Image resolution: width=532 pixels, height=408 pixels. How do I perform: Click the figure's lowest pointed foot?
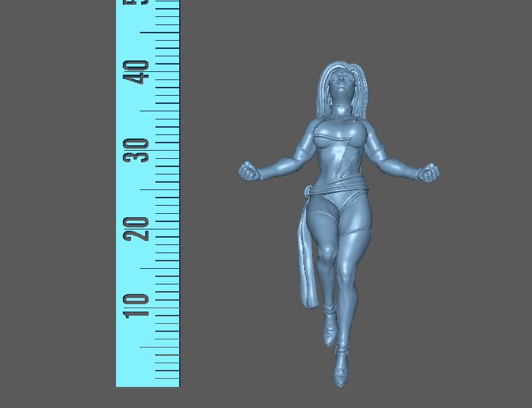340,372
